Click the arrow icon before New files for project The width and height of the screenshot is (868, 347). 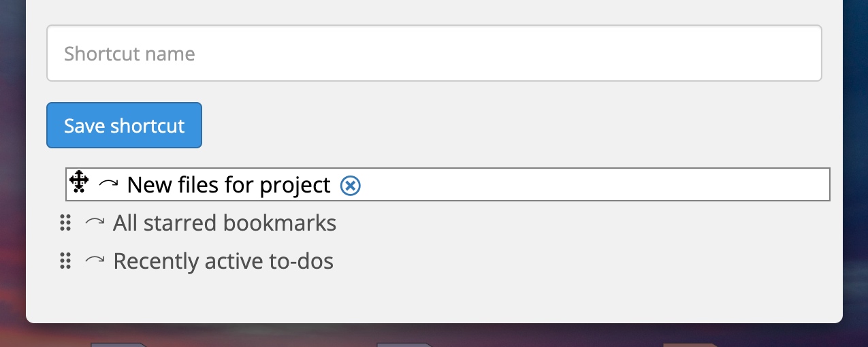pyautogui.click(x=108, y=184)
